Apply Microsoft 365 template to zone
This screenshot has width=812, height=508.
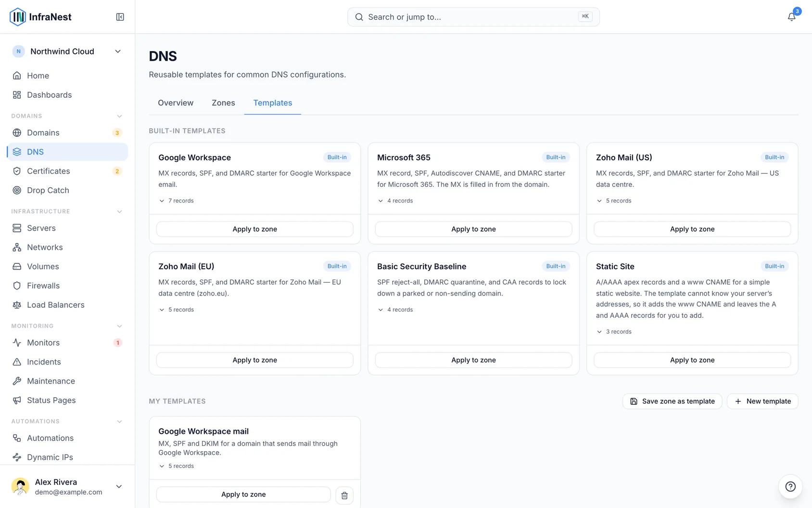(473, 229)
